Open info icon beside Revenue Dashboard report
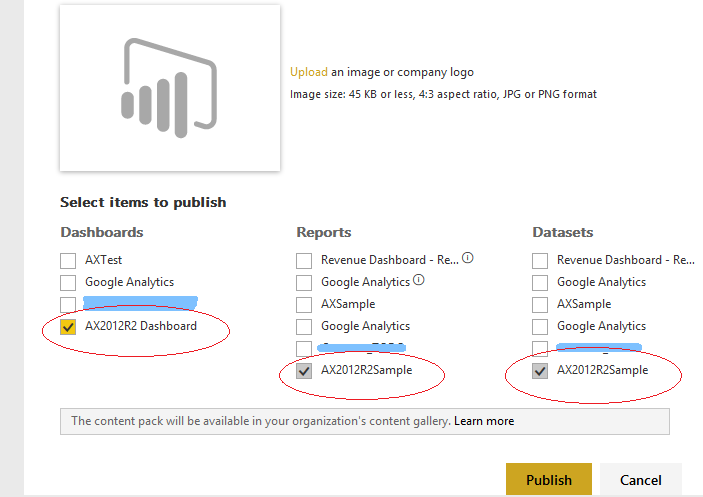 click(x=468, y=258)
